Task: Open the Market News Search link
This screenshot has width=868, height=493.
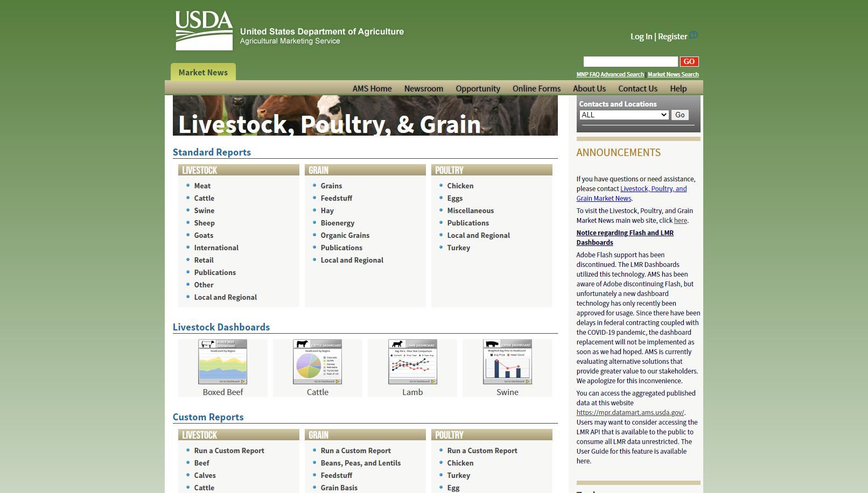Action: point(673,74)
